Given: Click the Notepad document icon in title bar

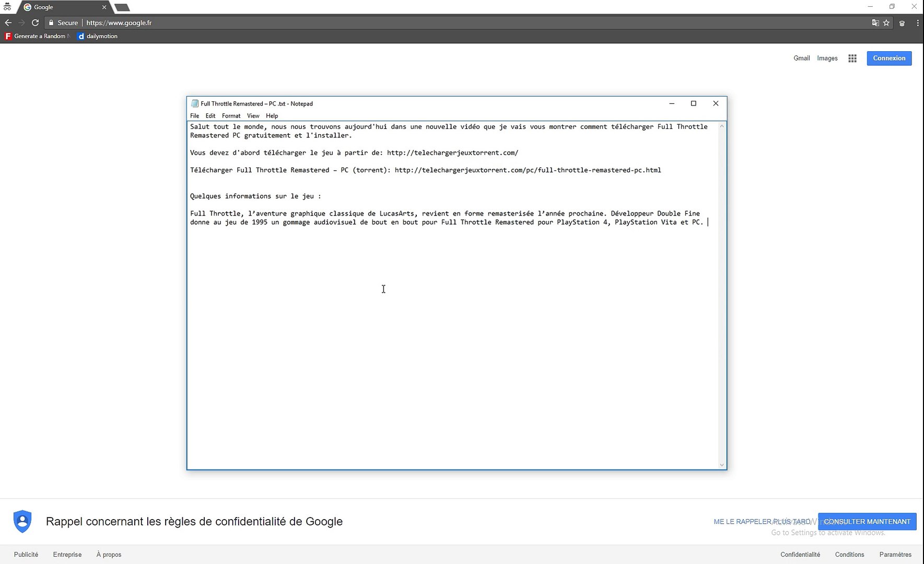Looking at the screenshot, I should [x=195, y=103].
